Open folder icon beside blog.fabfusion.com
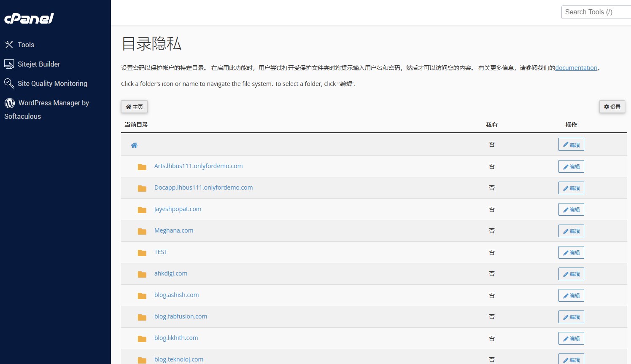The image size is (631, 364). 142,317
